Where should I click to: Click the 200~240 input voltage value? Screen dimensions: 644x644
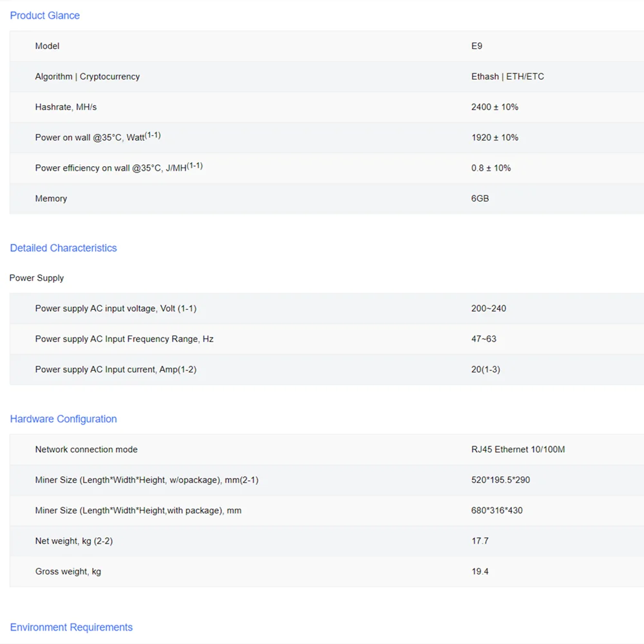(488, 308)
